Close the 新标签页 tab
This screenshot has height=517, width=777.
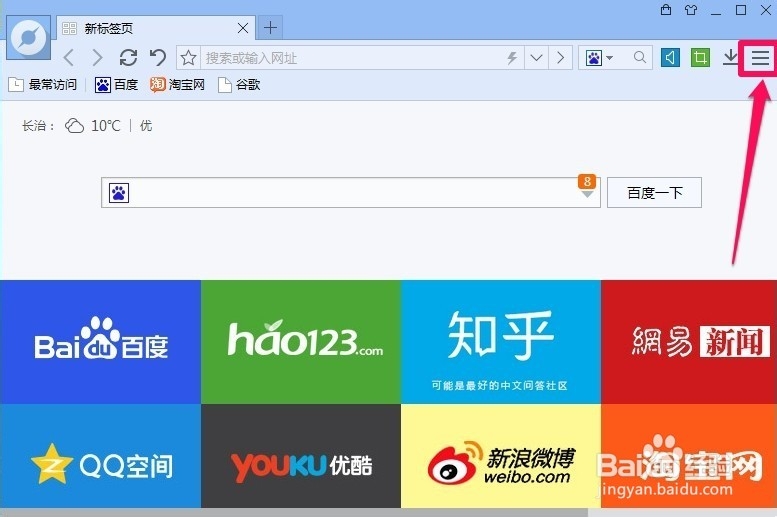[x=243, y=28]
